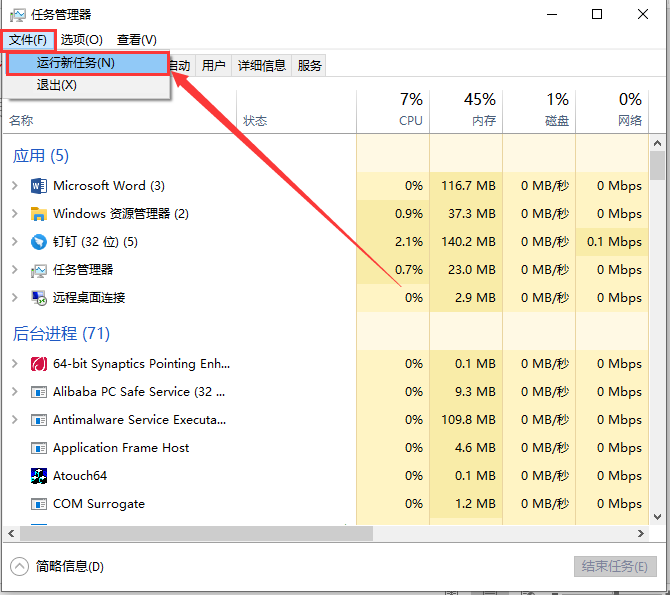Image resolution: width=670 pixels, height=595 pixels.
Task: Sort processes by CPU column header
Action: coord(410,110)
